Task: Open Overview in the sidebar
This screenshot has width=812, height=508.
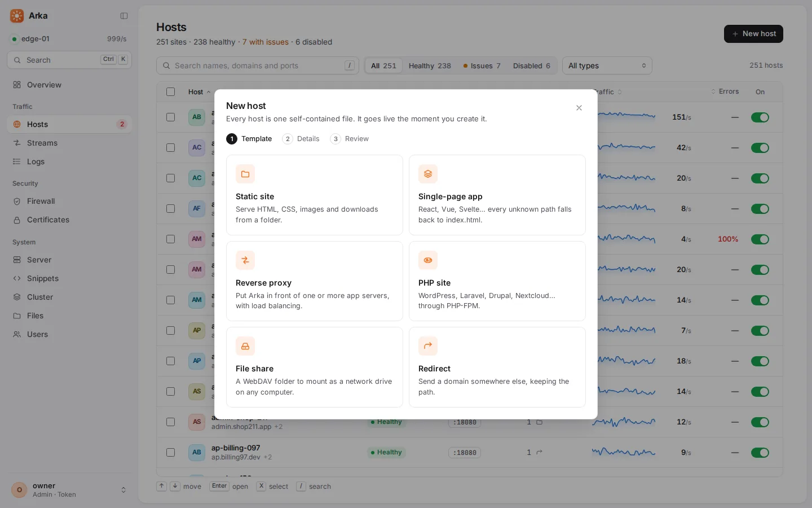Action: pyautogui.click(x=69, y=85)
